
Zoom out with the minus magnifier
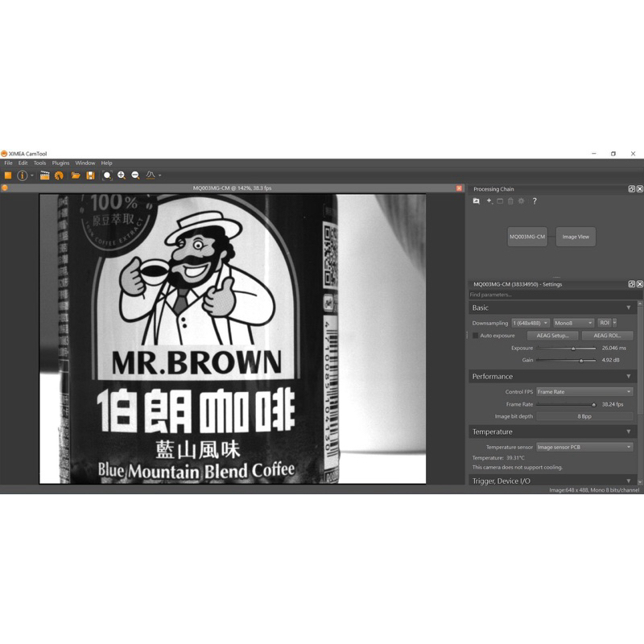[x=135, y=175]
